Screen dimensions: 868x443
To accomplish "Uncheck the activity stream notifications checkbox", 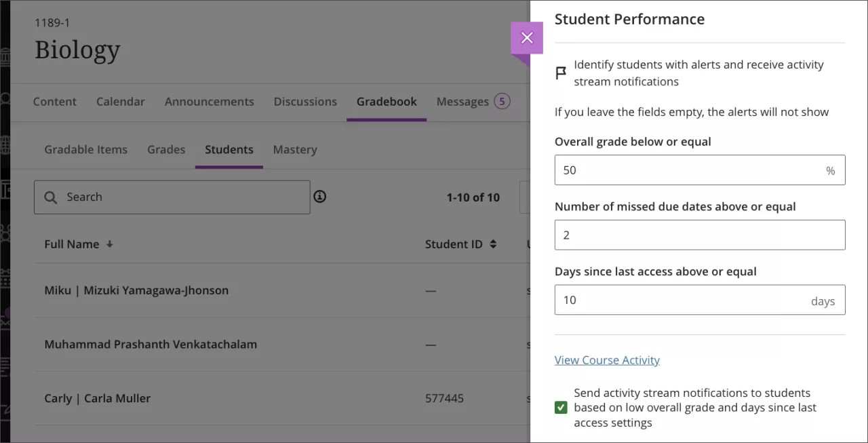I will coord(561,407).
